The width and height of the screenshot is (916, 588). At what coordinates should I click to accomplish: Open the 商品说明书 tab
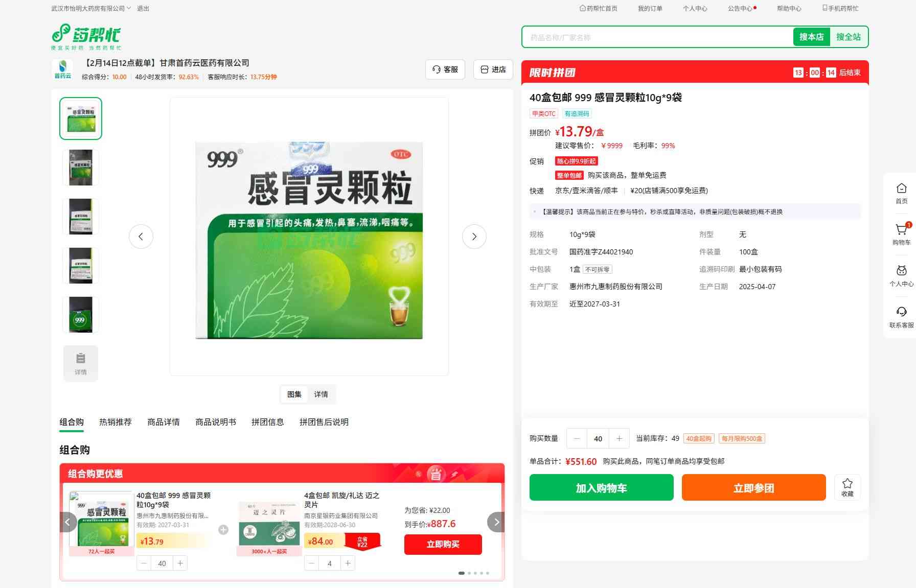click(x=215, y=422)
